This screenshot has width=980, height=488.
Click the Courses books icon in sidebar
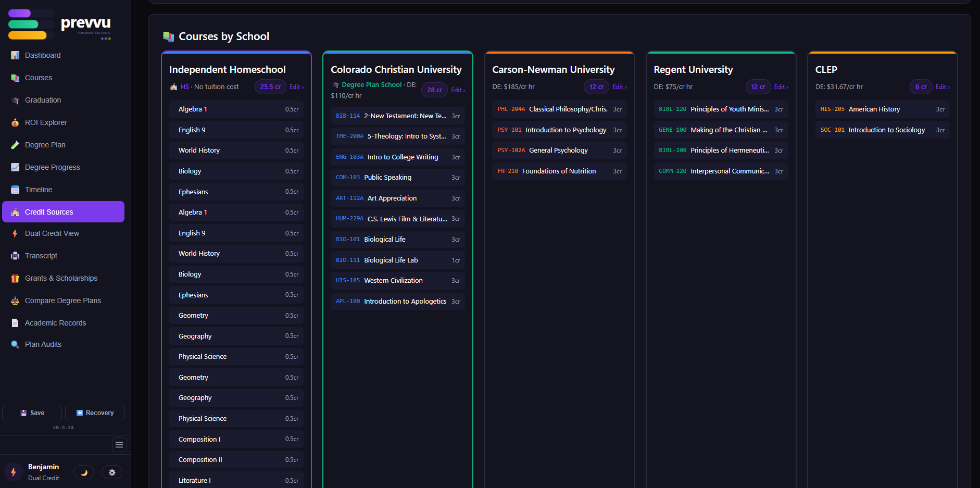[15, 78]
